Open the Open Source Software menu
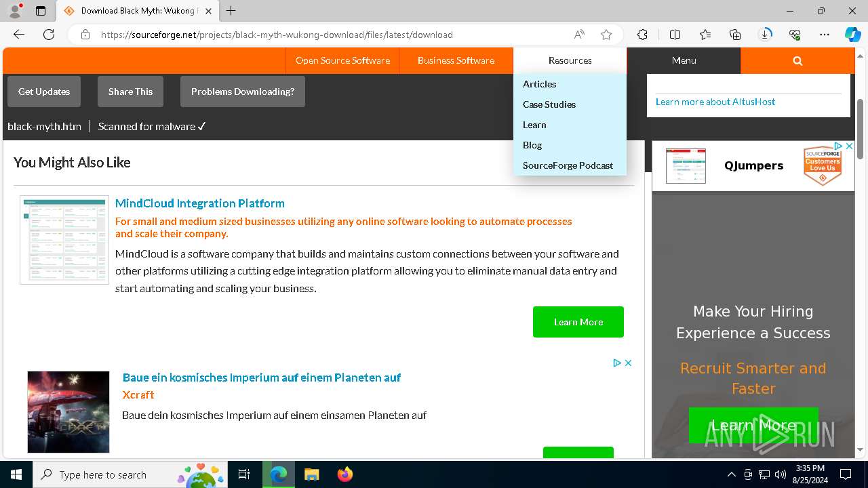 point(342,60)
